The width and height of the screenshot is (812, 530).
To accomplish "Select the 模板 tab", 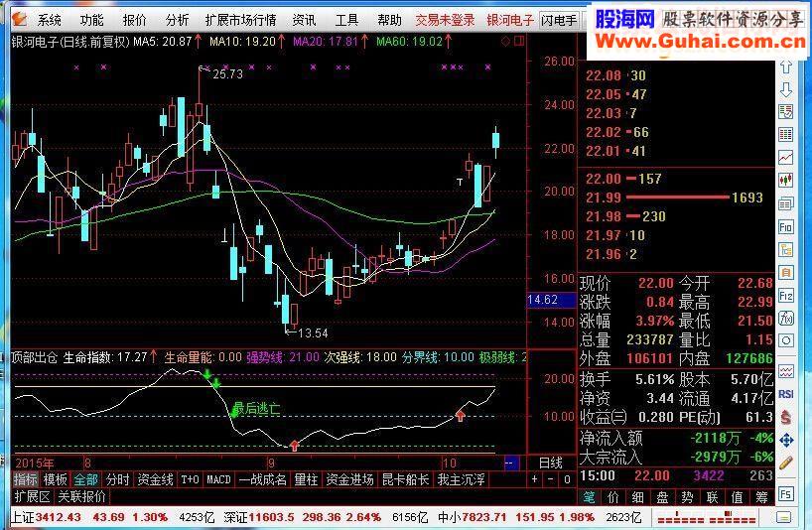I will tap(56, 479).
